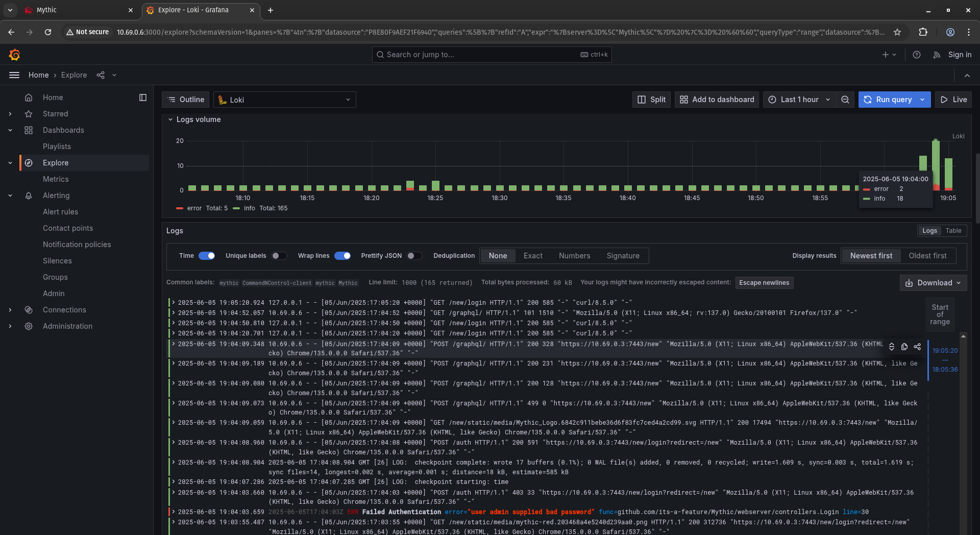980x535 pixels.
Task: Click the logs panel vertical scrollbar
Action: click(963, 434)
